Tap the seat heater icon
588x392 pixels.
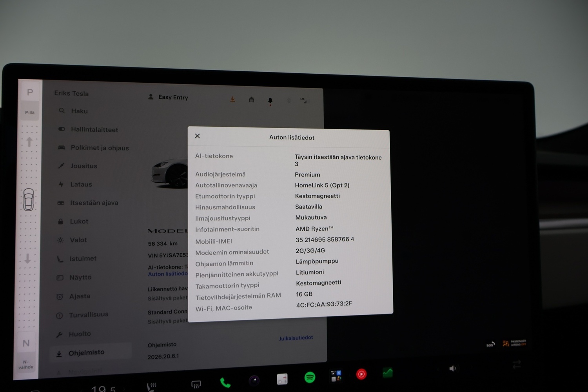(151, 387)
